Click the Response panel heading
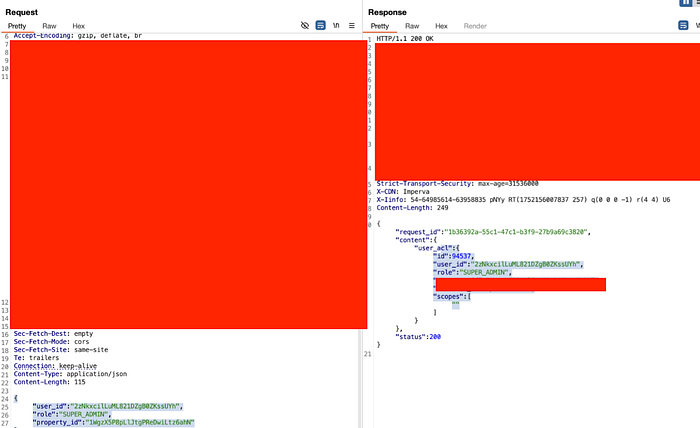The width and height of the screenshot is (700, 428). 388,12
